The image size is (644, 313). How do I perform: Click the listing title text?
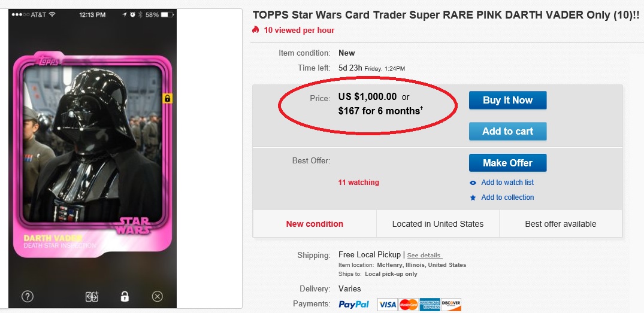point(446,16)
